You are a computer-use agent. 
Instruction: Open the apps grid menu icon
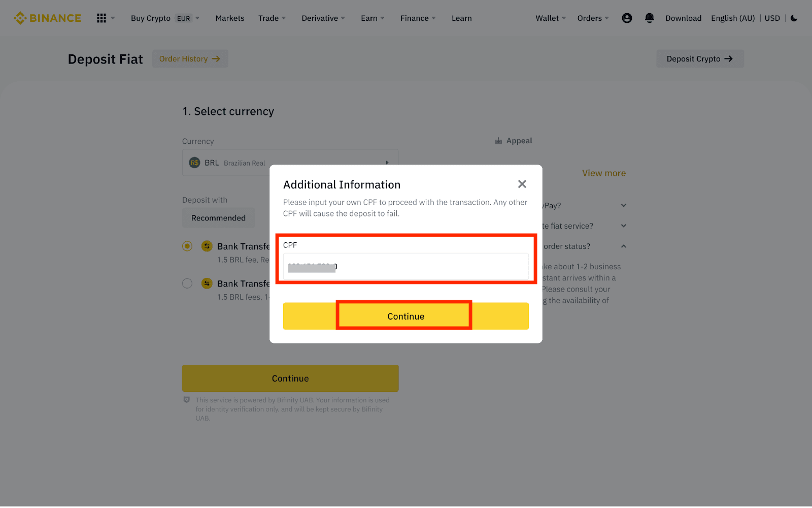[101, 18]
